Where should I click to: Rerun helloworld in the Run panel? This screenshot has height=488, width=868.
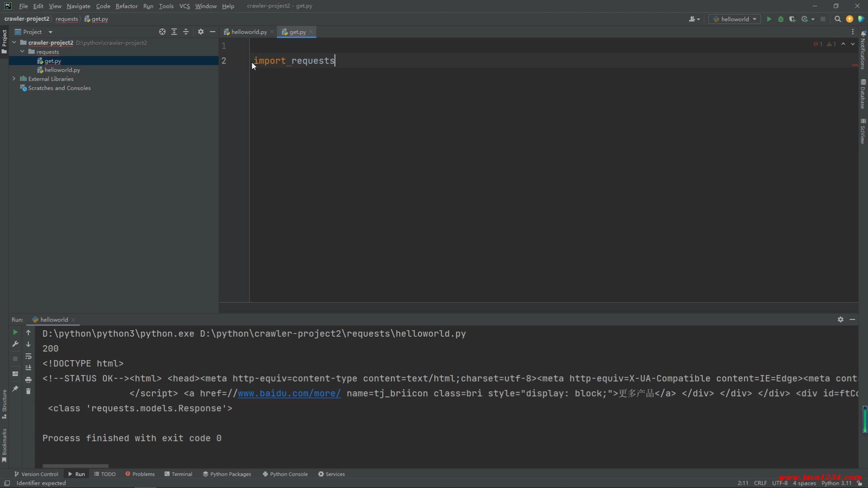(x=15, y=332)
